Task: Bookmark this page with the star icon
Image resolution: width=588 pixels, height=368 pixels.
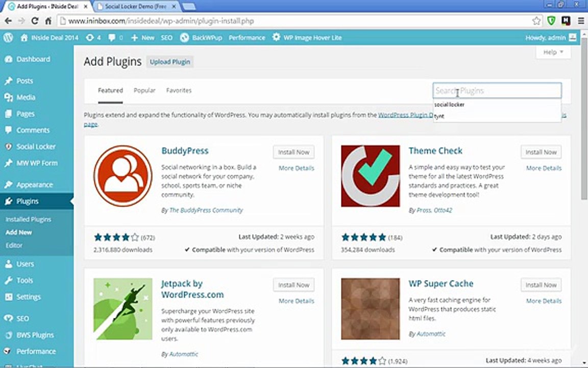Action: tap(536, 21)
